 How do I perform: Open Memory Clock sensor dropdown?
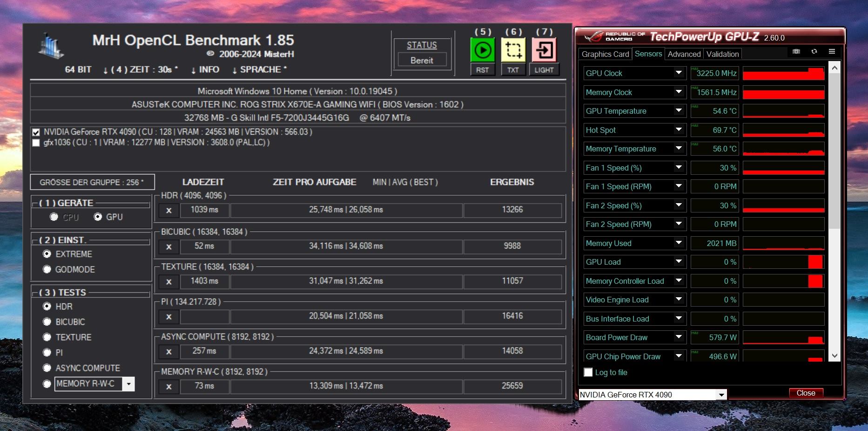click(679, 92)
